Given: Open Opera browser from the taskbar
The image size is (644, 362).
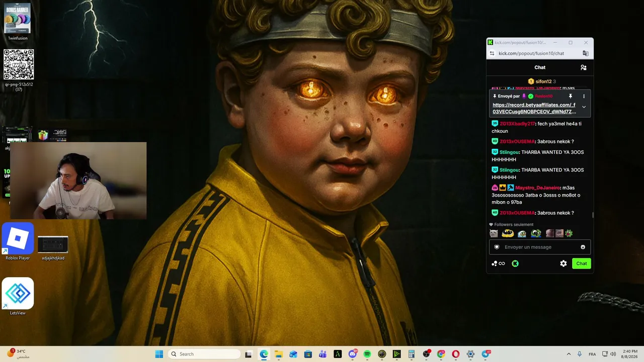Looking at the screenshot, I should pos(456,354).
